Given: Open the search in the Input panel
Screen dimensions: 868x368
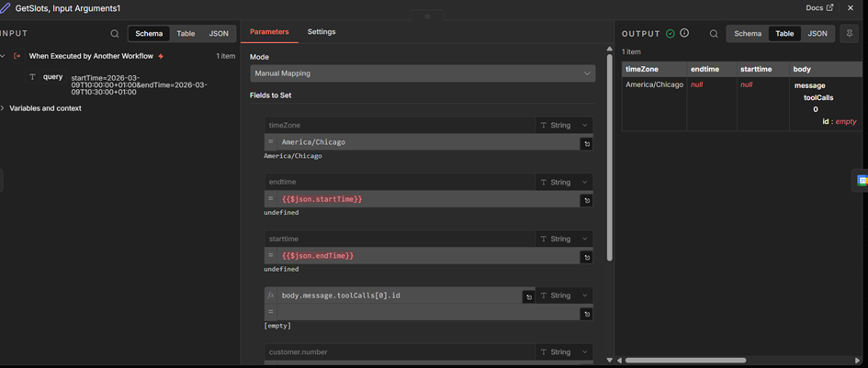Looking at the screenshot, I should (115, 34).
